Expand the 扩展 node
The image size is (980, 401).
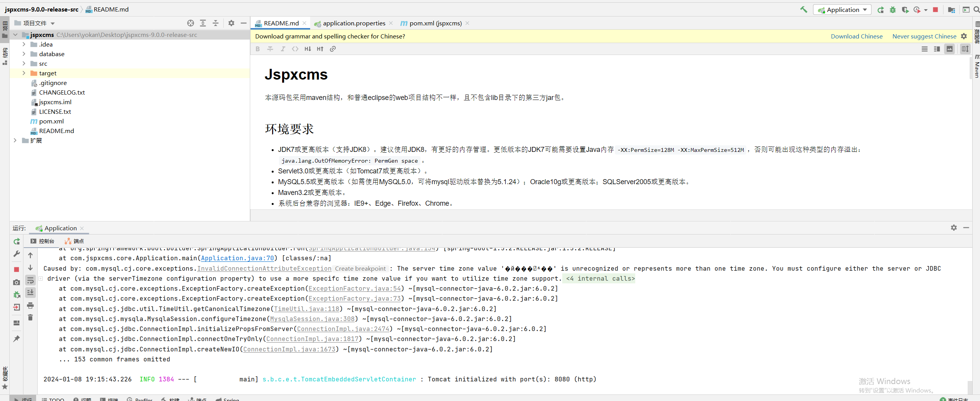pyautogui.click(x=15, y=140)
